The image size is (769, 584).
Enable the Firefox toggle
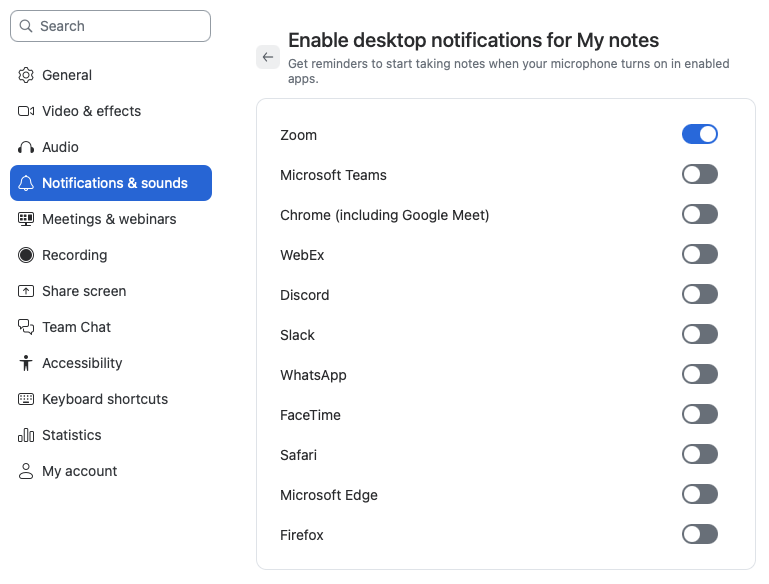(x=700, y=534)
